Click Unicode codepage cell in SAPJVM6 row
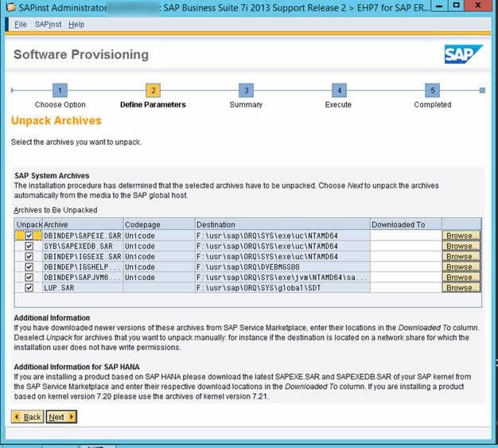 point(159,278)
